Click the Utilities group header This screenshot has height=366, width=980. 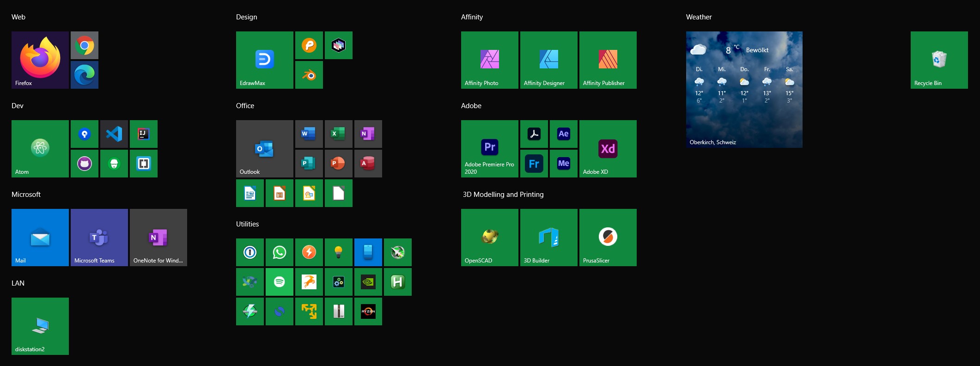[248, 224]
